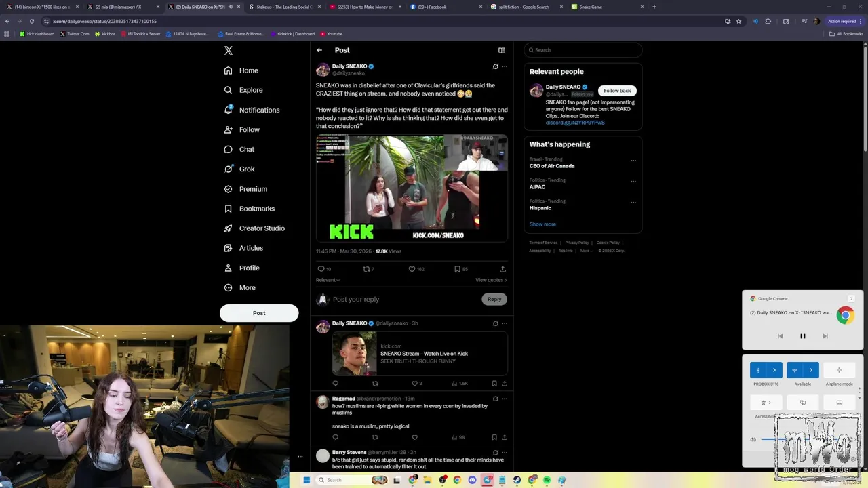Play the SNEAKO Kick video thumbnail

pos(412,188)
